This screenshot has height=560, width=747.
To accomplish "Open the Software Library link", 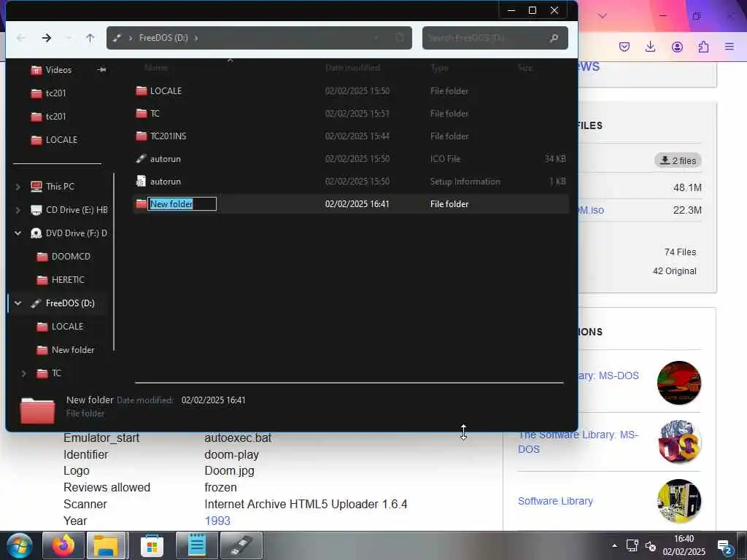I will (x=555, y=502).
